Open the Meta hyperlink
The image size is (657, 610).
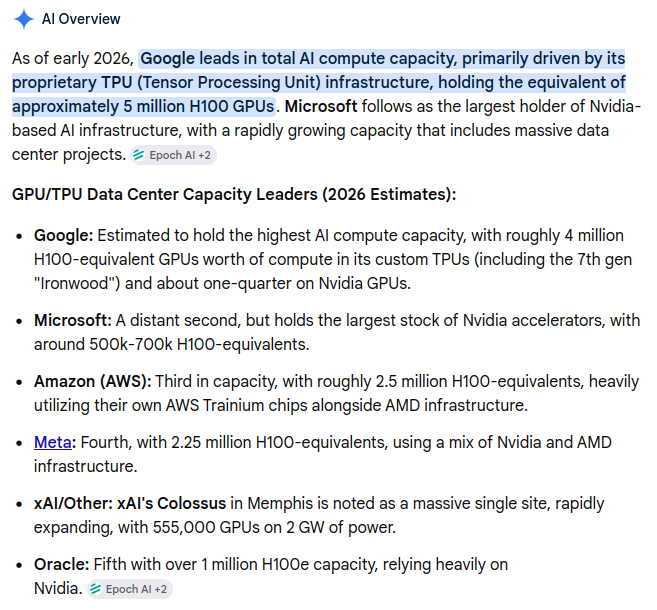(53, 442)
